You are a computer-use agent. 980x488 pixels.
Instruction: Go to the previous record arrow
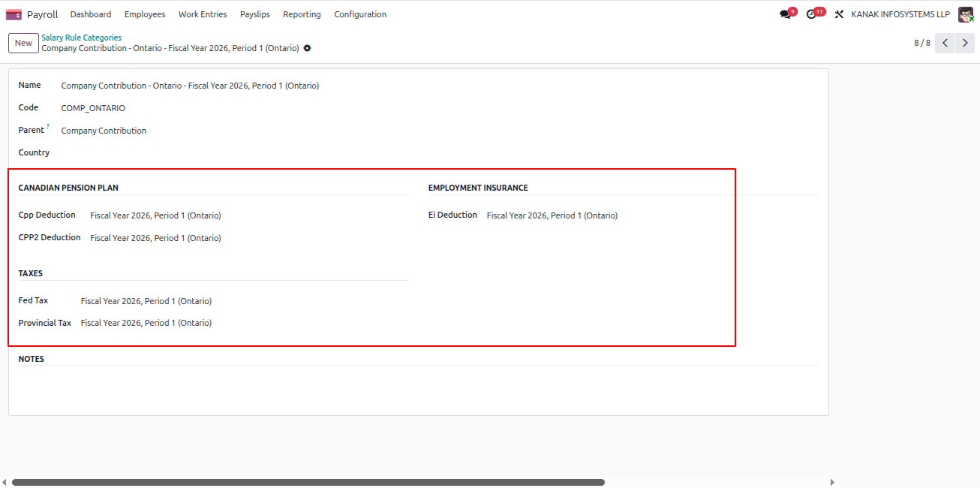pos(945,43)
